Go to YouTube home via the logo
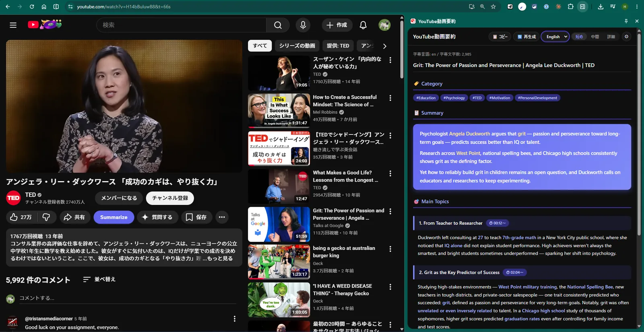The height and width of the screenshot is (332, 644). point(44,25)
